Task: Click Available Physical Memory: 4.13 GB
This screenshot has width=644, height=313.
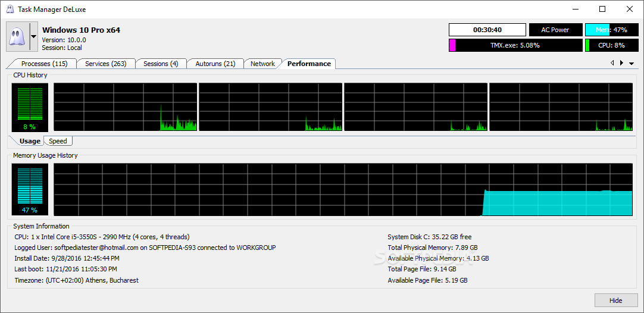Action: tap(438, 258)
